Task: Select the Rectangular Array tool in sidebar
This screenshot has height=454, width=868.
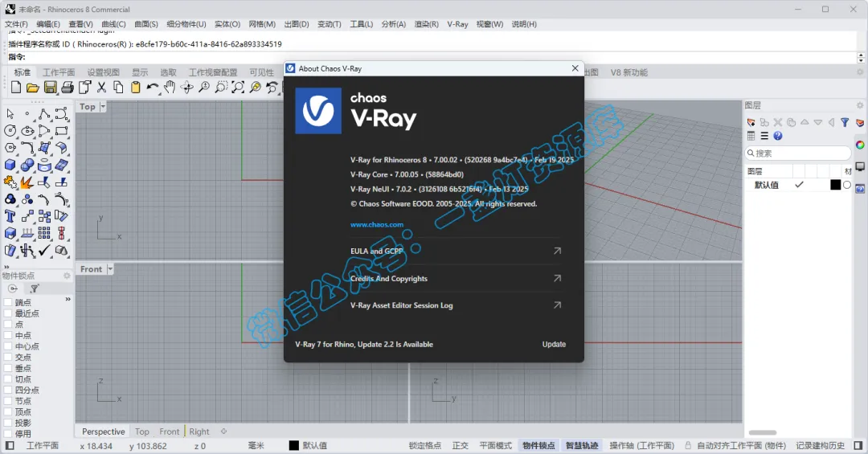Action: (x=44, y=233)
